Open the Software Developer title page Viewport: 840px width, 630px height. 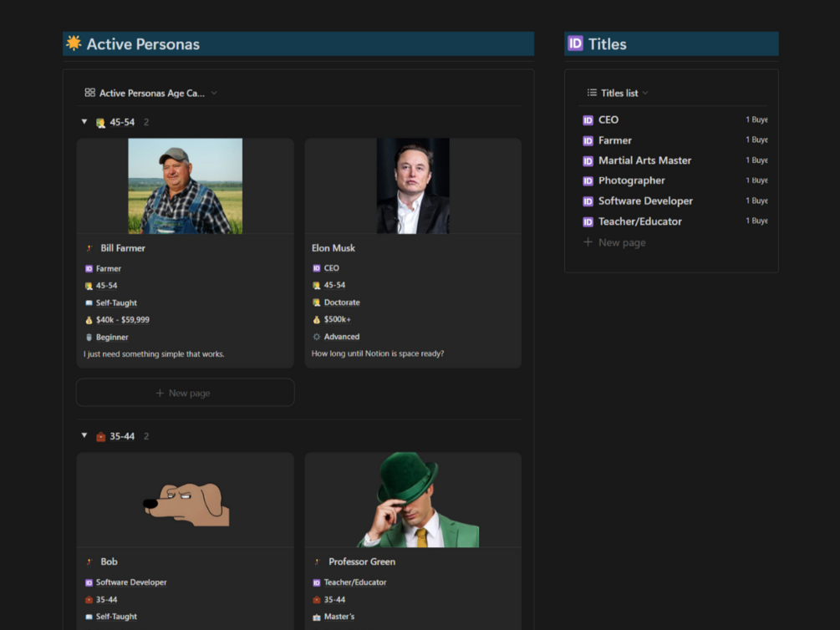(645, 201)
